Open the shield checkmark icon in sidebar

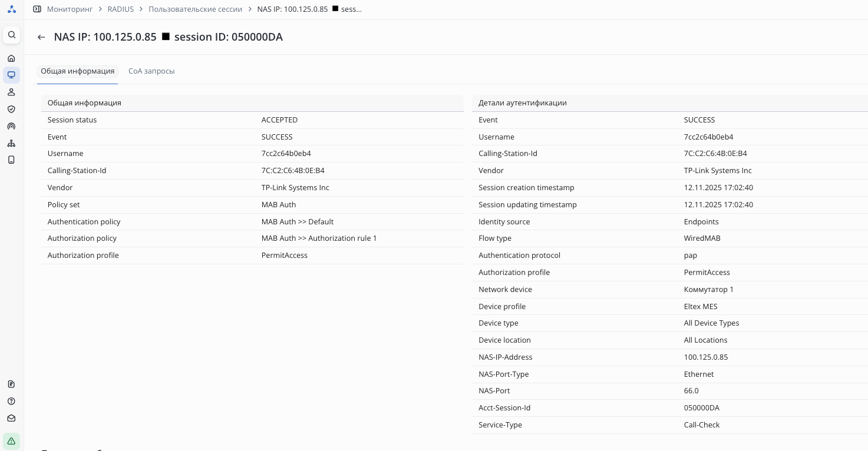11,109
